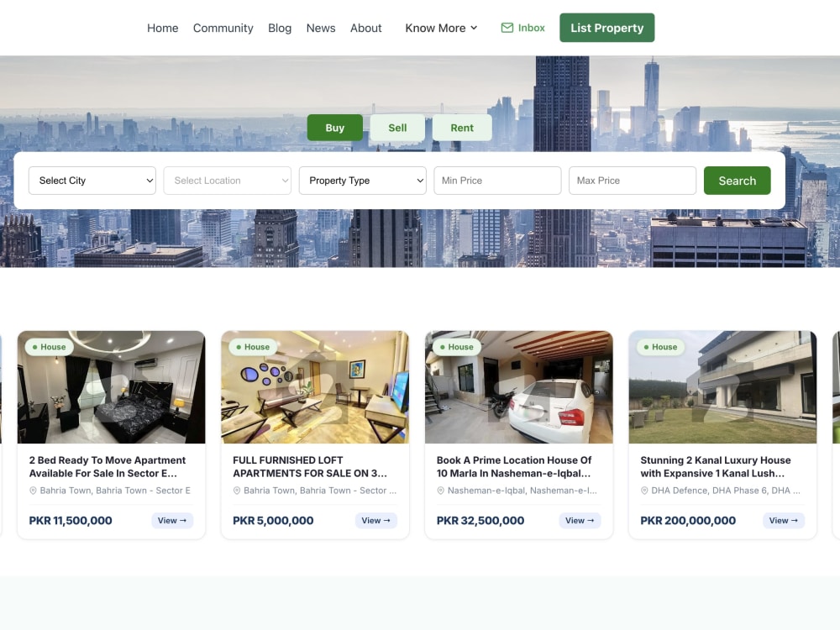Image resolution: width=840 pixels, height=630 pixels.
Task: Open the Property Type dropdown
Action: tap(363, 181)
